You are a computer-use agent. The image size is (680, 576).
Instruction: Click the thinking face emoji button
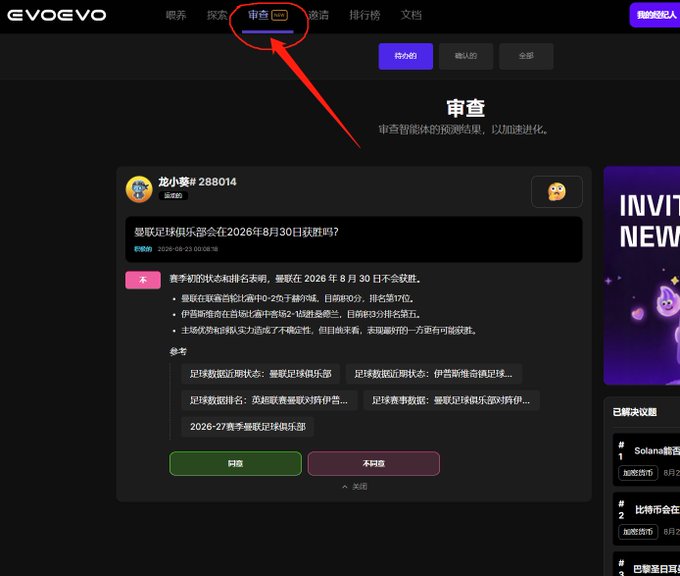point(557,192)
